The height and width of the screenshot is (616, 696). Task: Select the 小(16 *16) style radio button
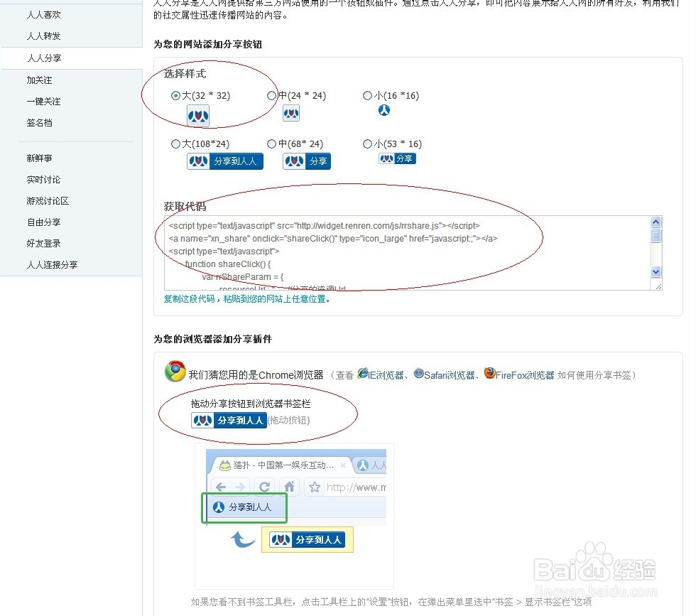(368, 95)
